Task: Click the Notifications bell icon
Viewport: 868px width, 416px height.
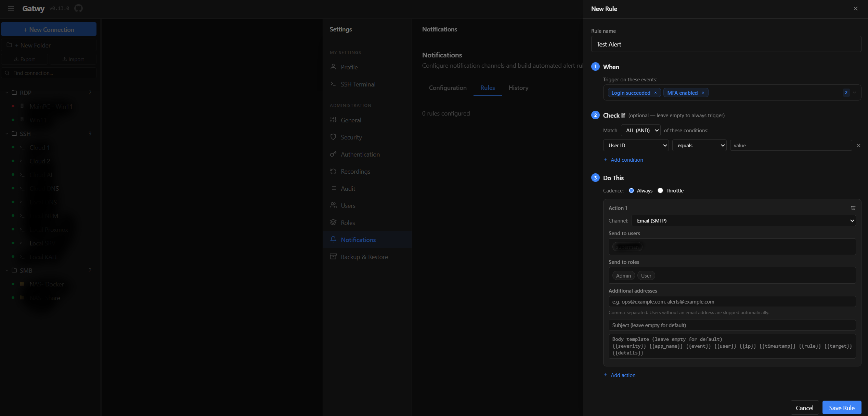Action: (x=333, y=240)
